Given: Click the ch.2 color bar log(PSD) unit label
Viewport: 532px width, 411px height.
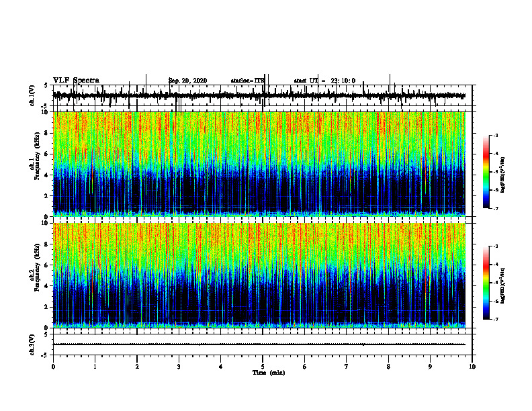Looking at the screenshot, I should pyautogui.click(x=503, y=285).
